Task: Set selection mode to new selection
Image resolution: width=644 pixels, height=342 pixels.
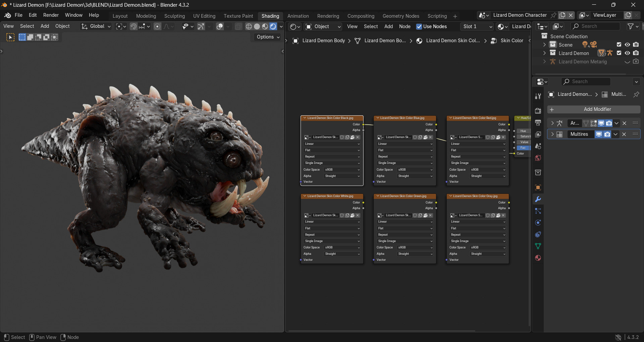Action: click(22, 37)
